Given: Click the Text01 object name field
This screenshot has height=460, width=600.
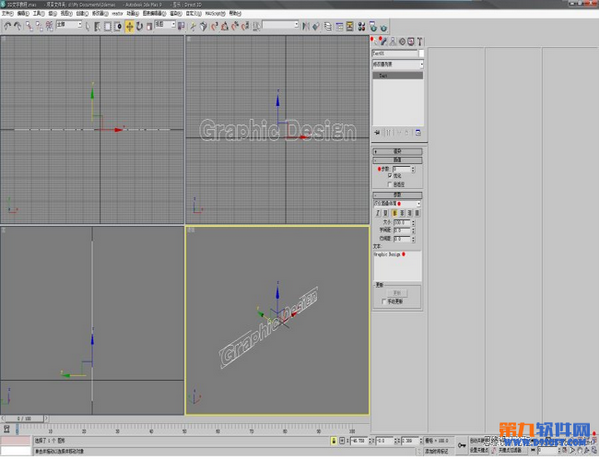Looking at the screenshot, I should 395,54.
